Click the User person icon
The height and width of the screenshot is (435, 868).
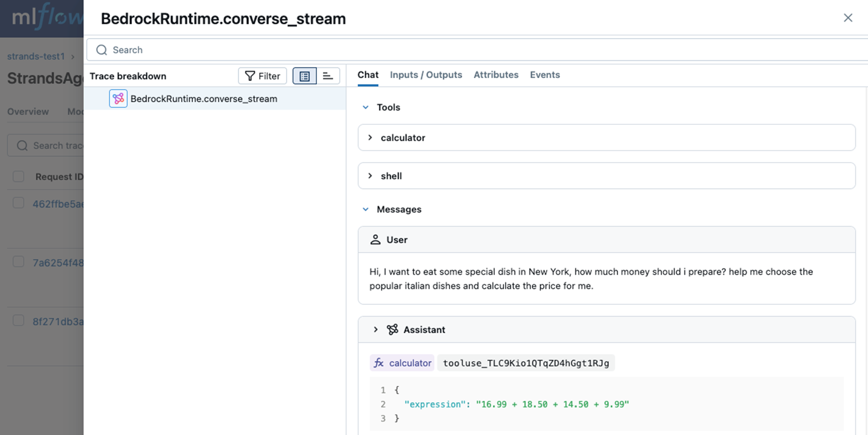click(x=375, y=240)
